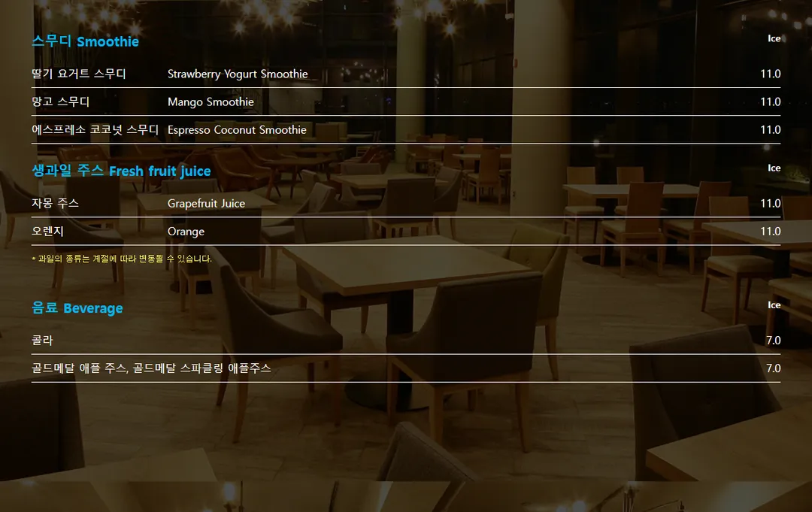Click the '스무디 Smoothie' section heading
812x512 pixels.
[x=86, y=41]
